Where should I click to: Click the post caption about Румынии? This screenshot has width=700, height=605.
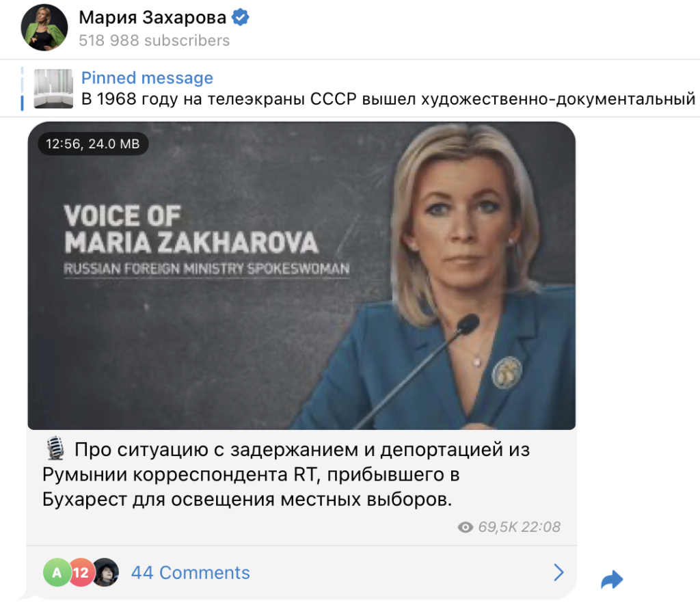286,474
